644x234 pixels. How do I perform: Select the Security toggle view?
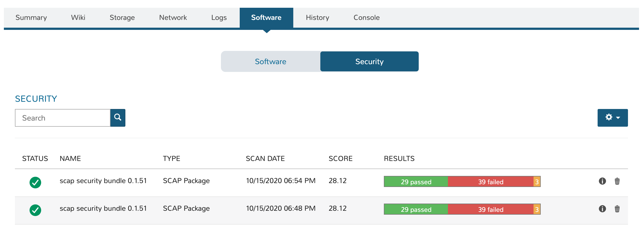coord(369,61)
